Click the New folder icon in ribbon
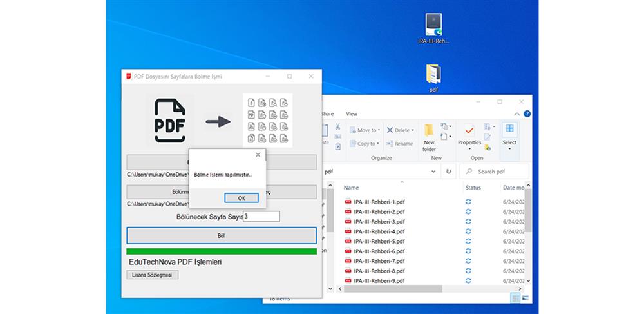The image size is (644, 314). 429,136
